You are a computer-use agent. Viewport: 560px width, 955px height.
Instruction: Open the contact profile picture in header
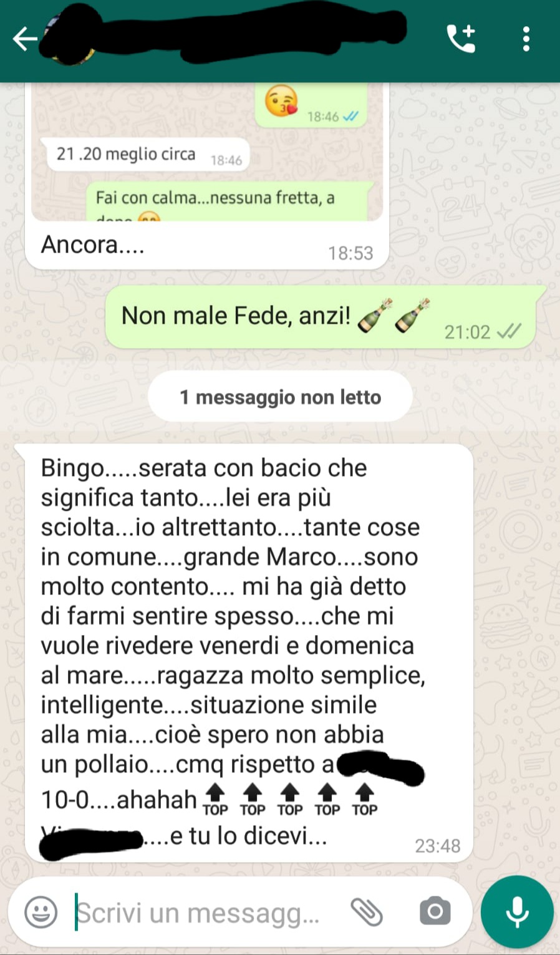point(69,37)
